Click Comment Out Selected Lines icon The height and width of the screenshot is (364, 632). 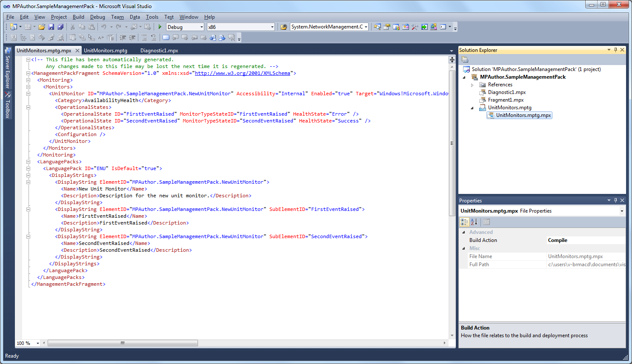(144, 37)
